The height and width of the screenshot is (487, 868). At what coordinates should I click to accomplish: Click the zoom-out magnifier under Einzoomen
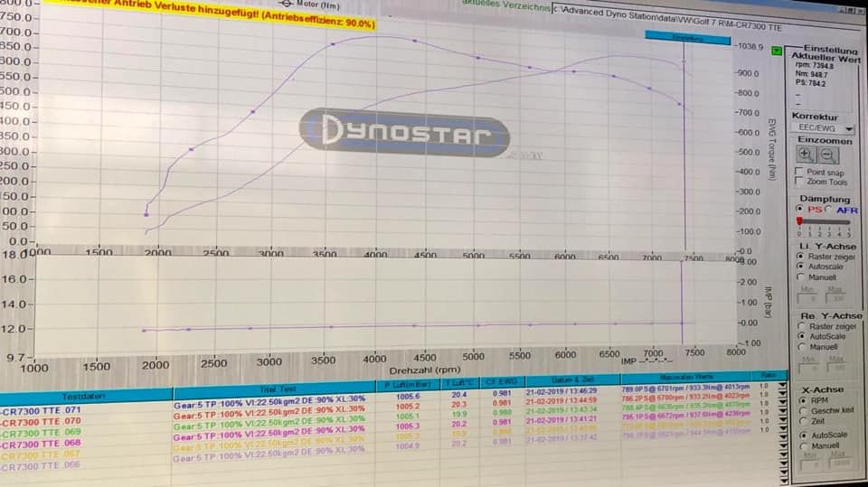pyautogui.click(x=828, y=155)
